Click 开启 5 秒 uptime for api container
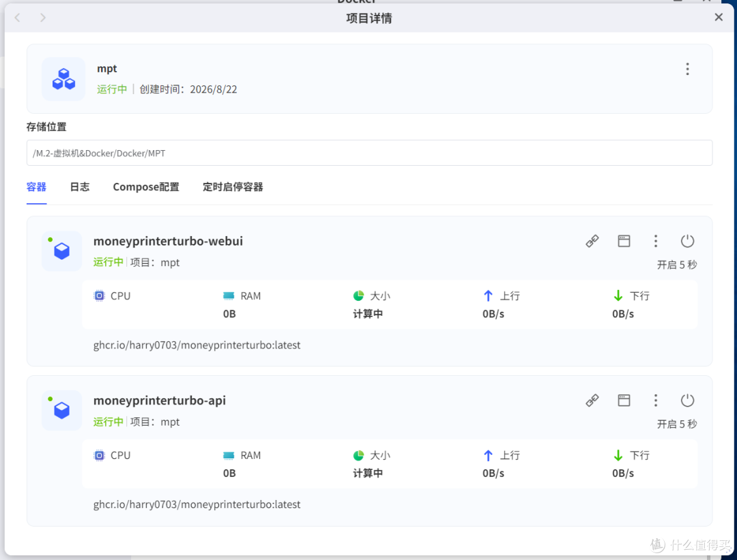This screenshot has width=737, height=560. (x=677, y=424)
